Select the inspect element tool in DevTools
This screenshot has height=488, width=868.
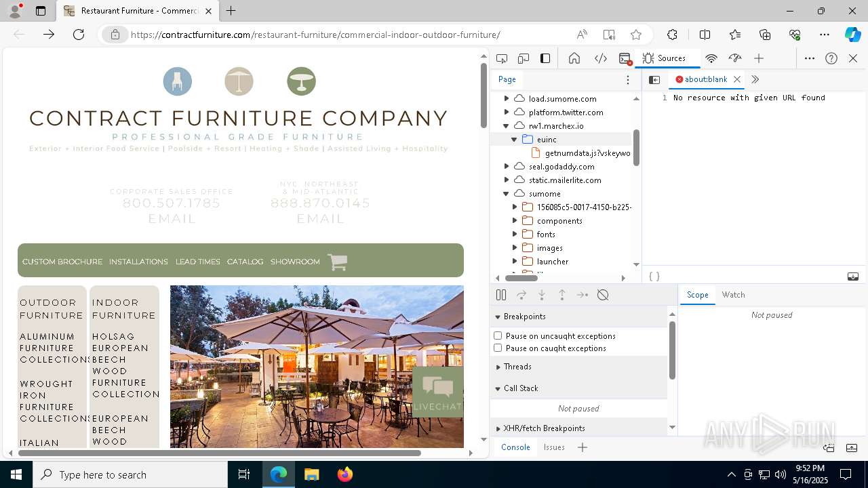(x=502, y=58)
